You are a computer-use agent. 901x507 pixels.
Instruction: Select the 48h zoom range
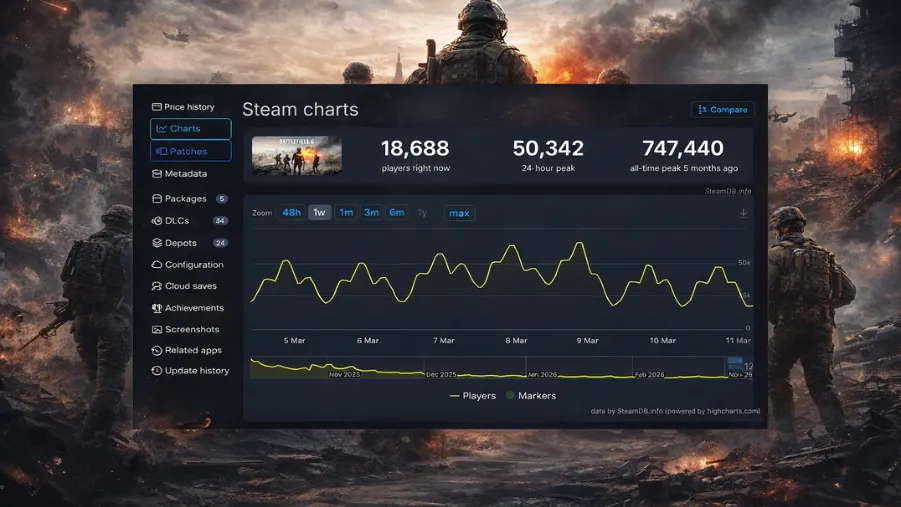click(x=291, y=213)
